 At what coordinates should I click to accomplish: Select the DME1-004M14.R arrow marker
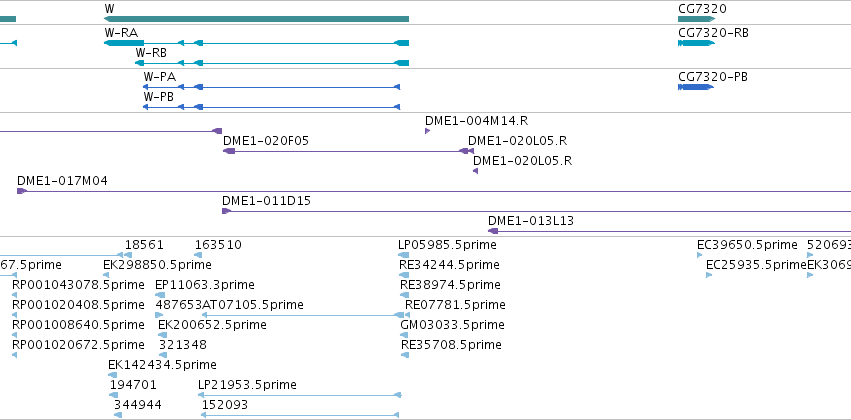tap(427, 131)
